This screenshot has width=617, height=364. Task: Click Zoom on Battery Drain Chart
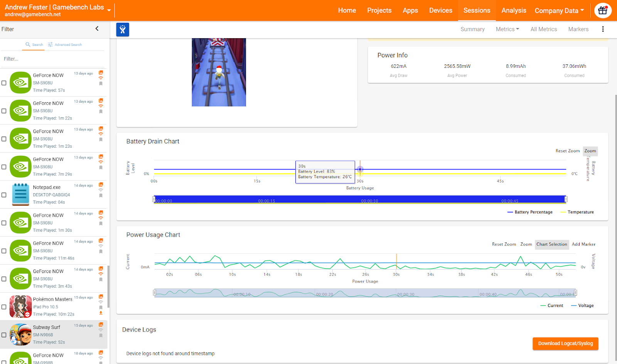tap(590, 151)
